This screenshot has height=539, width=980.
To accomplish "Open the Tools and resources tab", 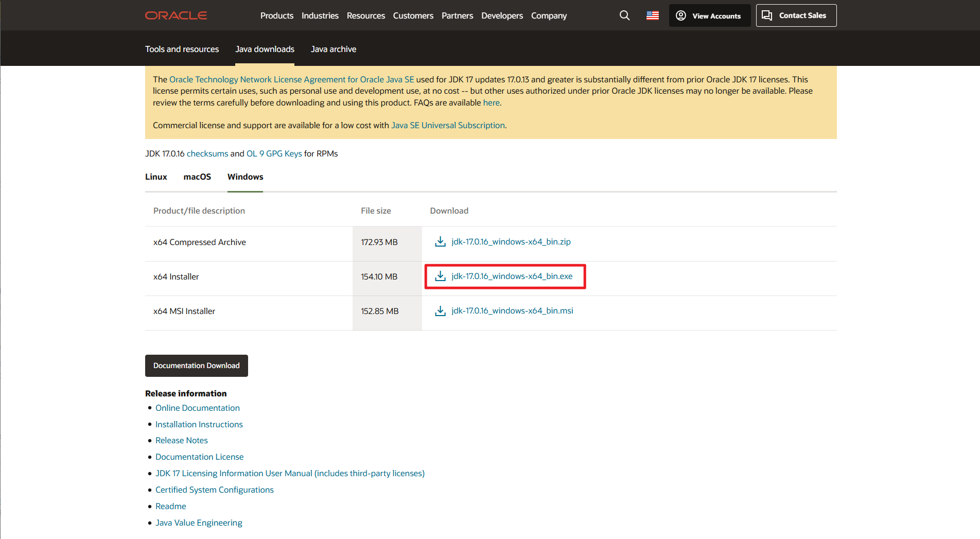I will 182,49.
